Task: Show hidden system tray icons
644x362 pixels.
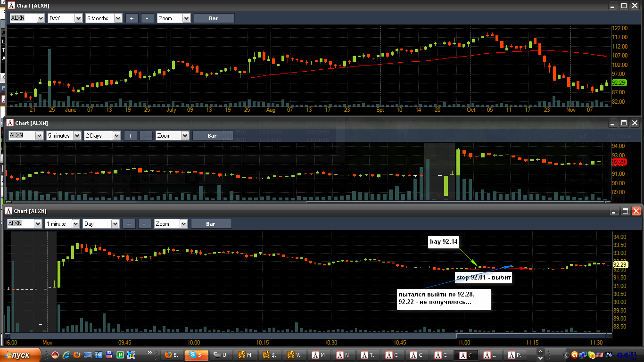Action: [566, 354]
